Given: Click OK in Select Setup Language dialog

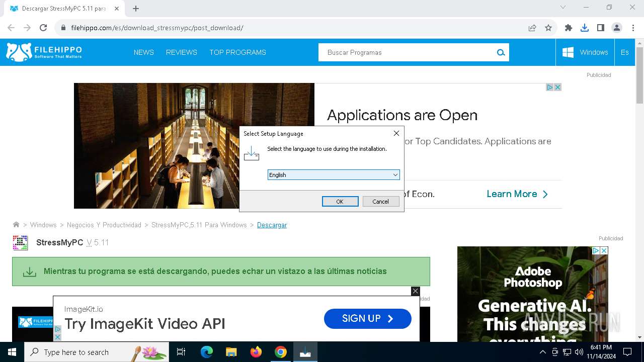Looking at the screenshot, I should click(x=340, y=202).
